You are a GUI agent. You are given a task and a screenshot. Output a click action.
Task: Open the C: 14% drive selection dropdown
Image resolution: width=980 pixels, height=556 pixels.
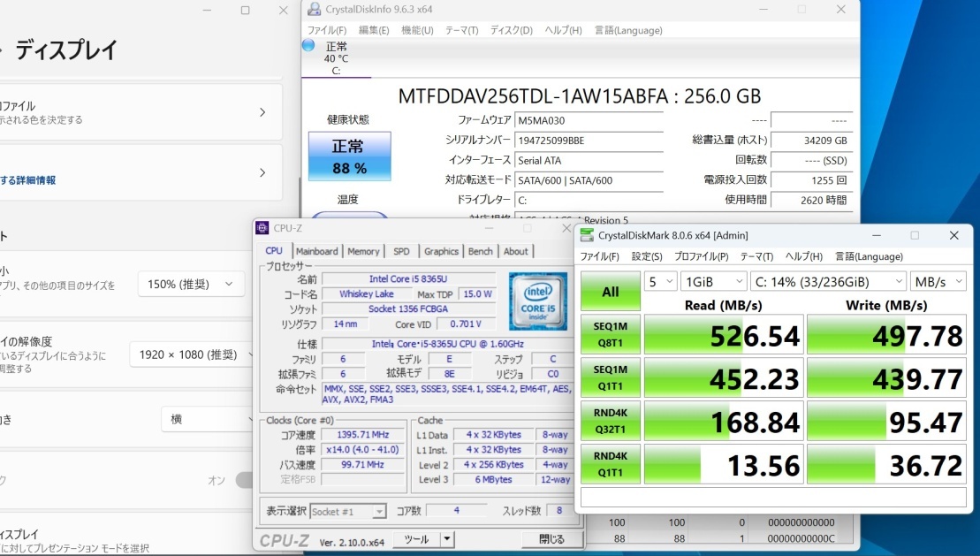828,281
